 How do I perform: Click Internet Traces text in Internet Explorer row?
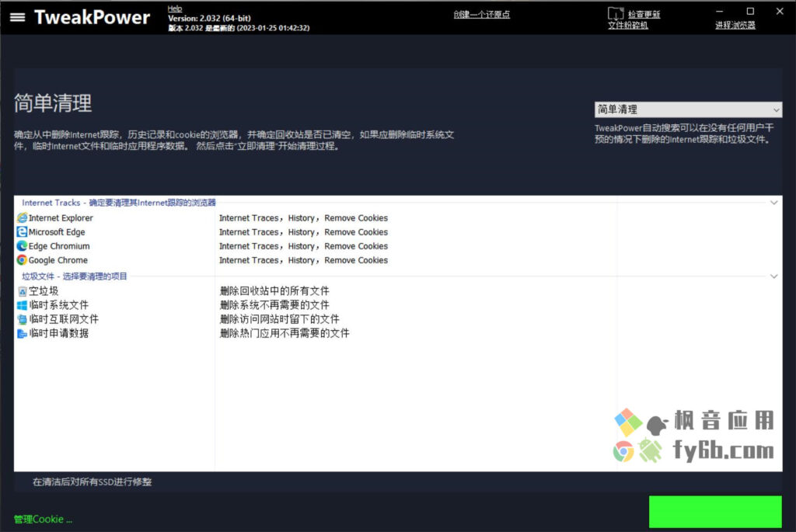pyautogui.click(x=249, y=218)
